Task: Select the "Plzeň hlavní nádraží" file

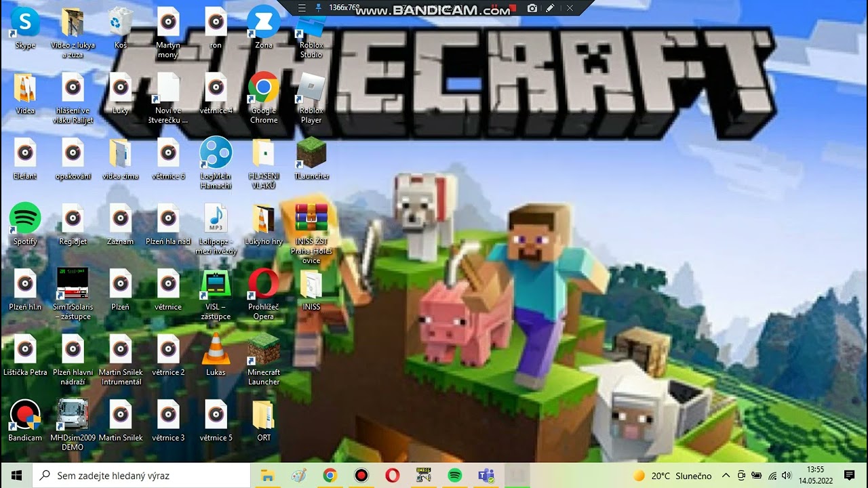Action: click(73, 359)
